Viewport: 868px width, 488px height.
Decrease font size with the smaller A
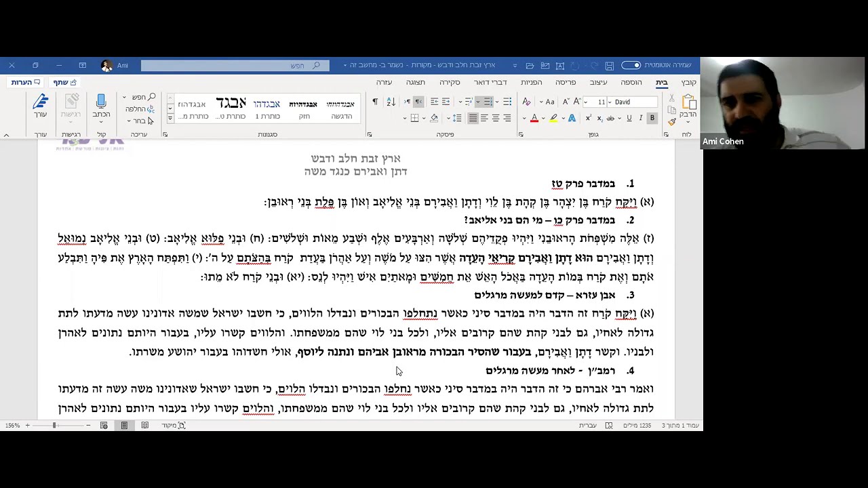(566, 102)
